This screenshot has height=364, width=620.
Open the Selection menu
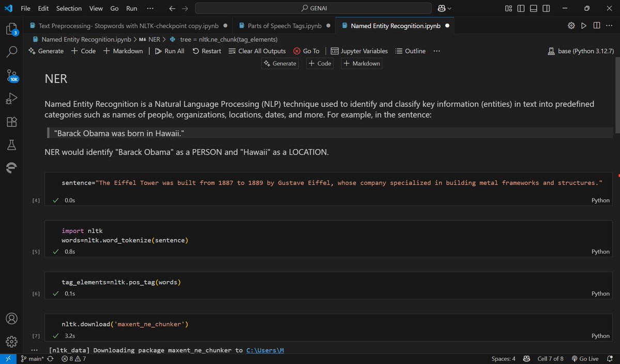[x=69, y=8]
